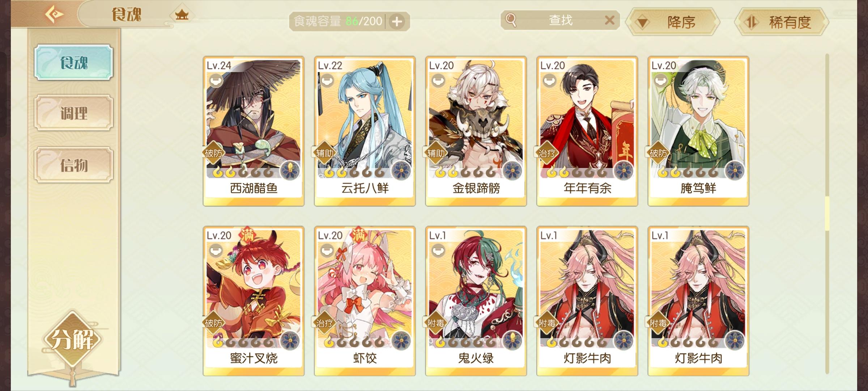The width and height of the screenshot is (868, 391).
Task: Click the magnifier search icon
Action: [511, 20]
